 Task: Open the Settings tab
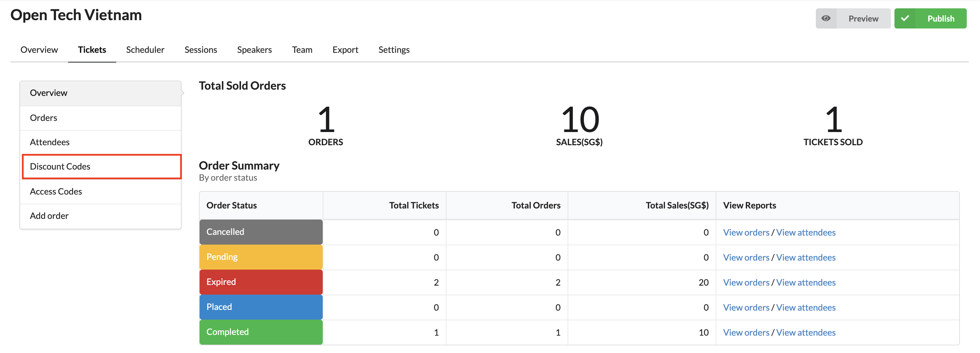(394, 50)
